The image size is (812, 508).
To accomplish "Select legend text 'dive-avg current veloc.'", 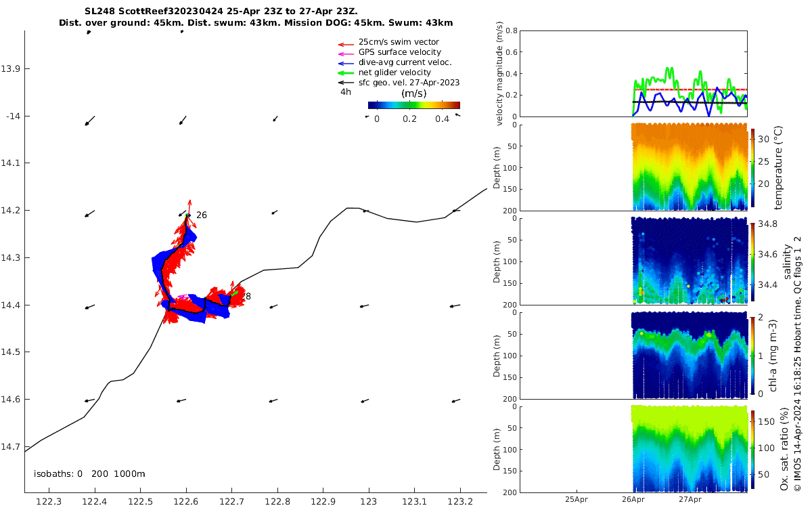I will click(404, 62).
